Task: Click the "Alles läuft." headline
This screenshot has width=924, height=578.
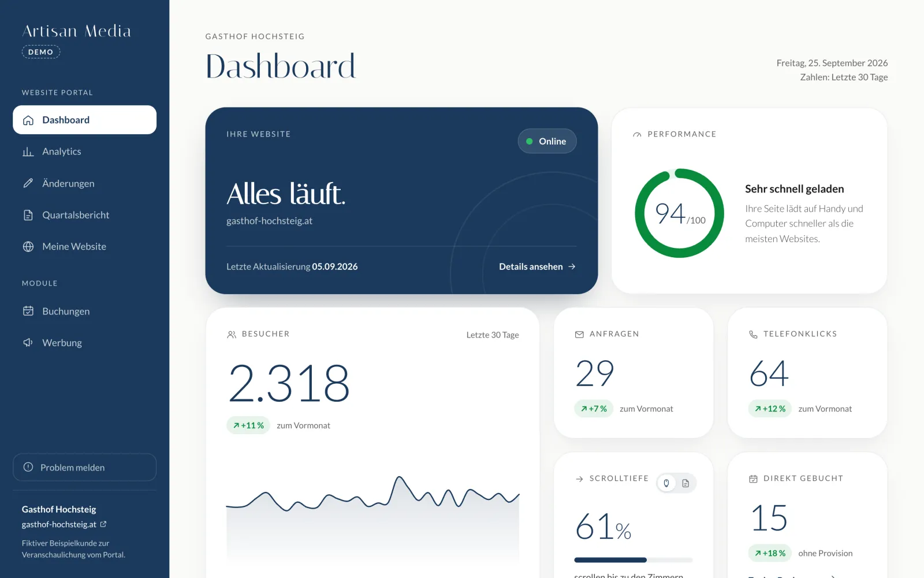Action: tap(286, 194)
